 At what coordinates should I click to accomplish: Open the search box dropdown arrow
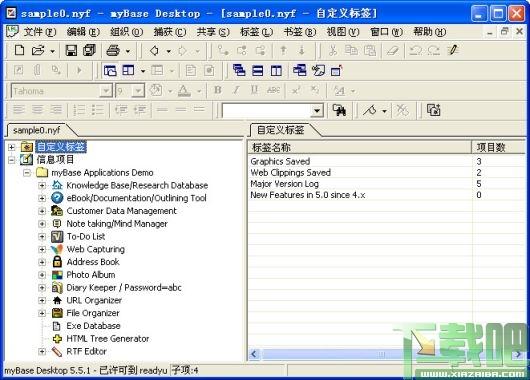(x=317, y=111)
